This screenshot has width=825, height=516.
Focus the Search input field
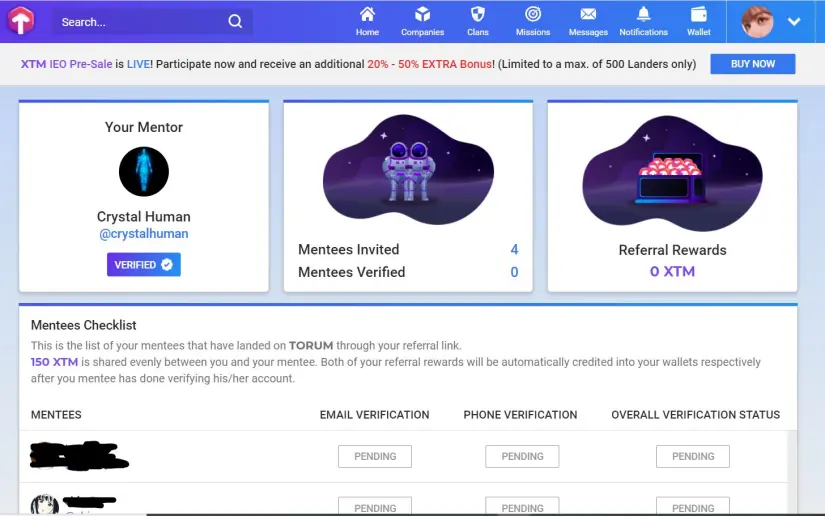pos(152,22)
